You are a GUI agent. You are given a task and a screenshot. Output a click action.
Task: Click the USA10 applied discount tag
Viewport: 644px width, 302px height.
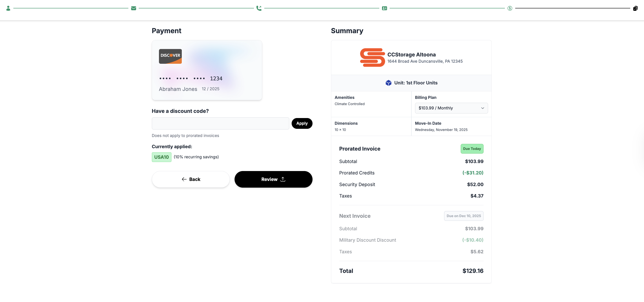[162, 157]
